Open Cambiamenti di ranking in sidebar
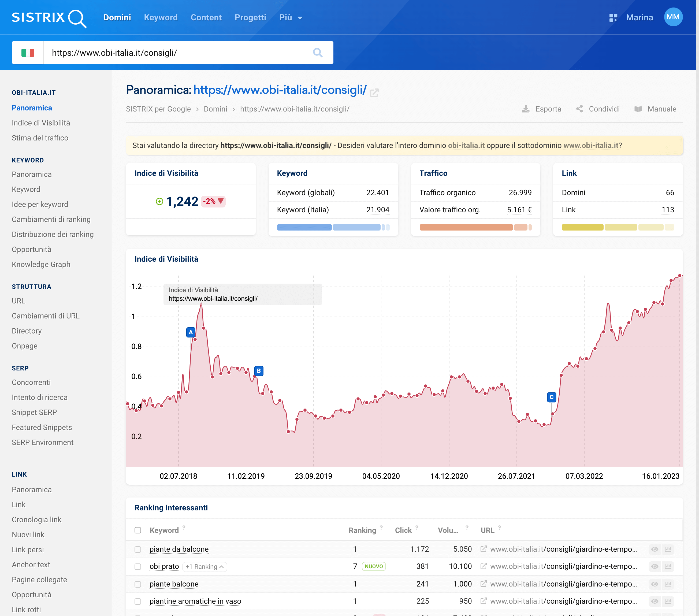 [x=51, y=219]
